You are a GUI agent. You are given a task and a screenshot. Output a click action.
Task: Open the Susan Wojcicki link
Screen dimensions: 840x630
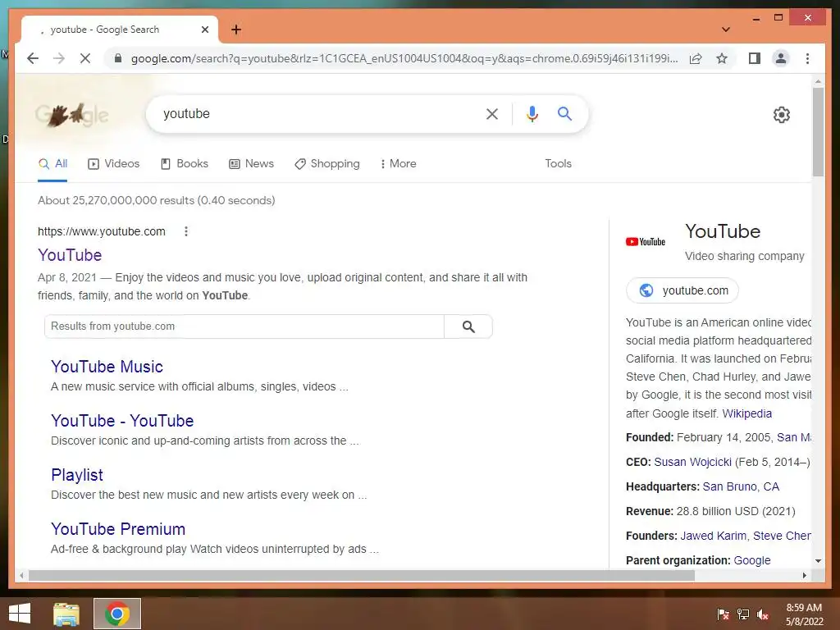point(692,463)
